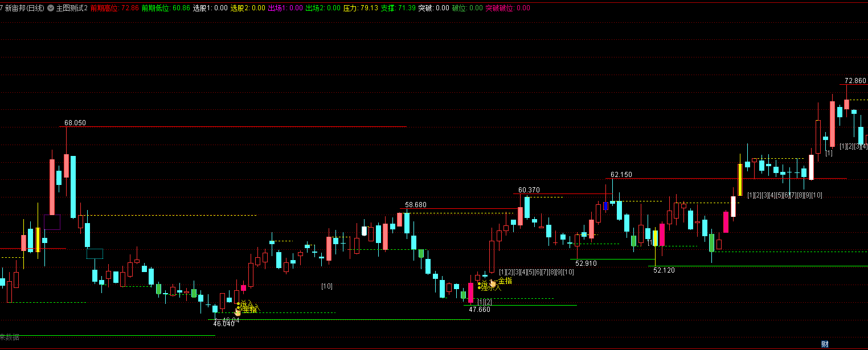Click the 60.370 price label
The image size is (868, 350).
(x=529, y=190)
